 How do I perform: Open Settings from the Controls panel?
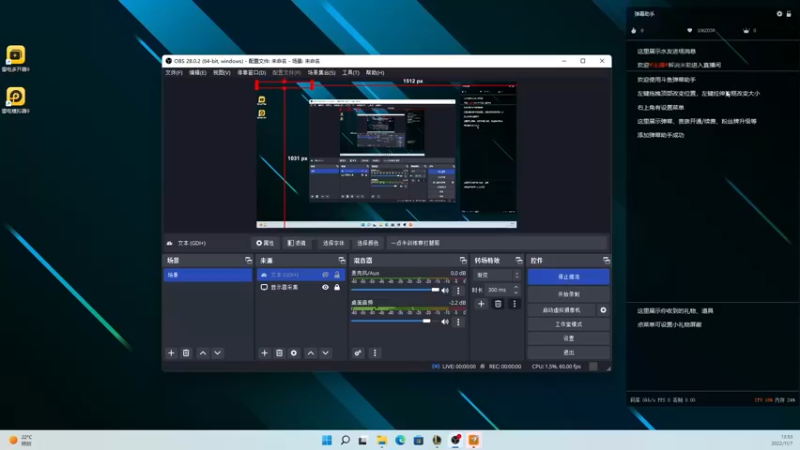pyautogui.click(x=568, y=338)
